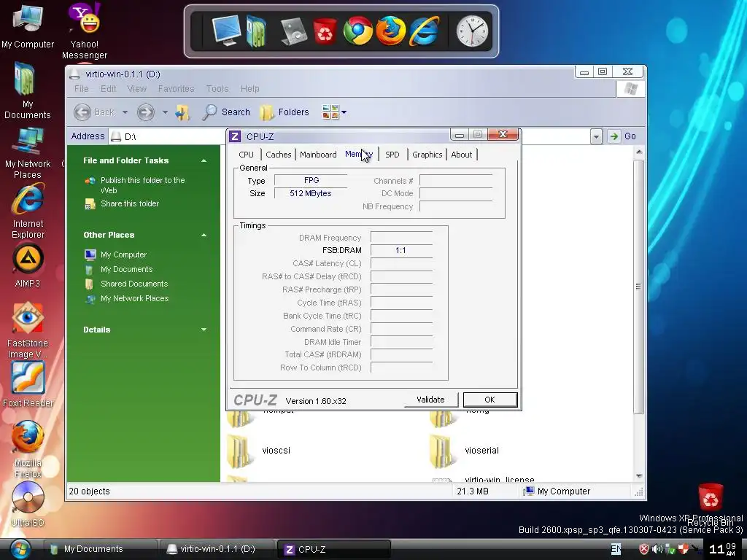The image size is (747, 560).
Task: Launch AIMP3 player from desktop
Action: (x=28, y=265)
